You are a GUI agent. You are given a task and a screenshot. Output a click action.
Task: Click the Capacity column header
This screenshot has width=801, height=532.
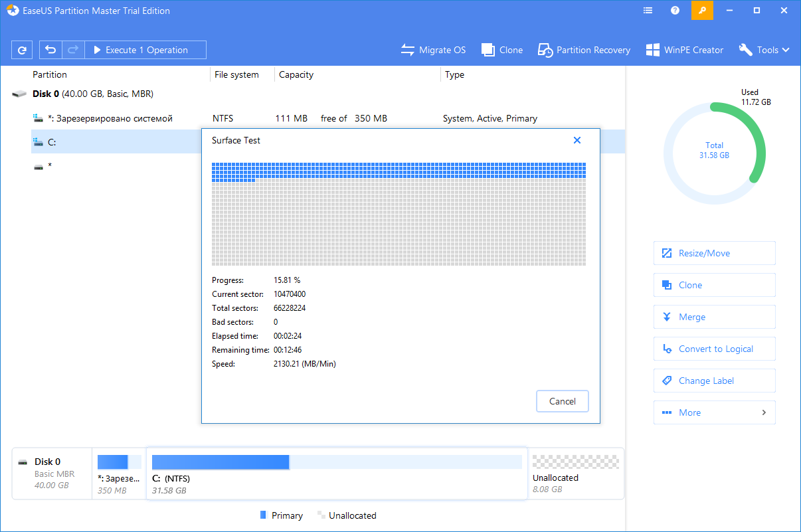pos(296,75)
